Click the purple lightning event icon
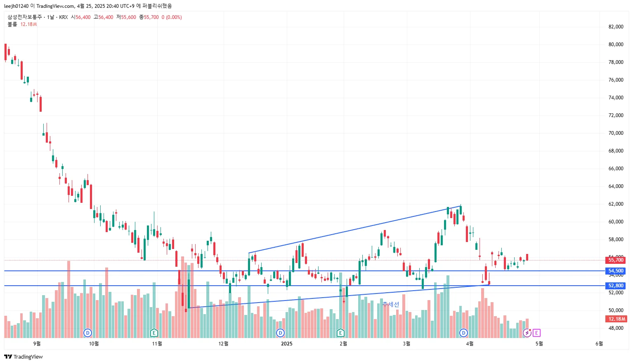Image resolution: width=633 pixels, height=364 pixels. (x=527, y=333)
